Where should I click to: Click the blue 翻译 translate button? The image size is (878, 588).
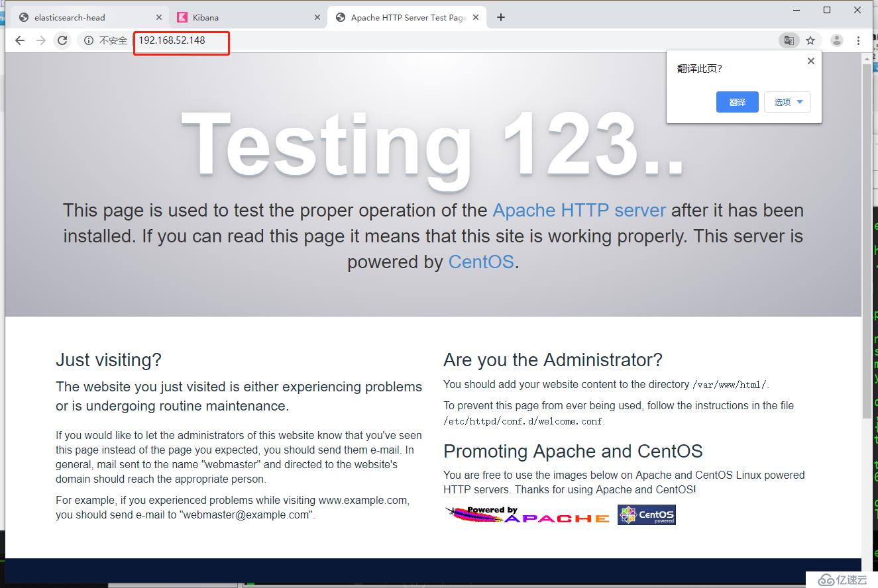738,102
